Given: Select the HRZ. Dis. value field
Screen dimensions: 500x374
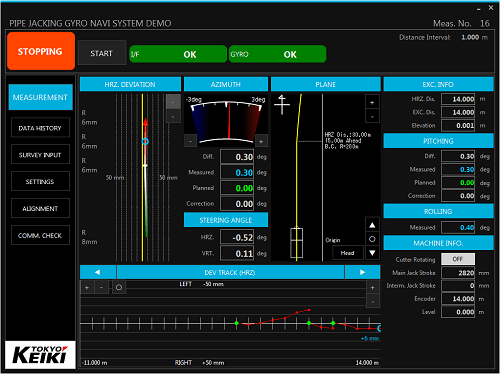Looking at the screenshot, I should click(x=458, y=99).
